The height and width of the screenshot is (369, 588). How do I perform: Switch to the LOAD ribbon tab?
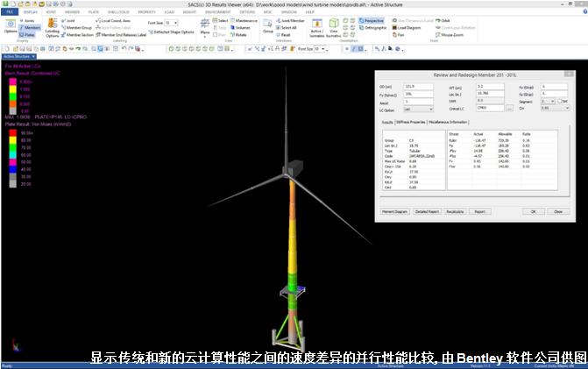169,12
